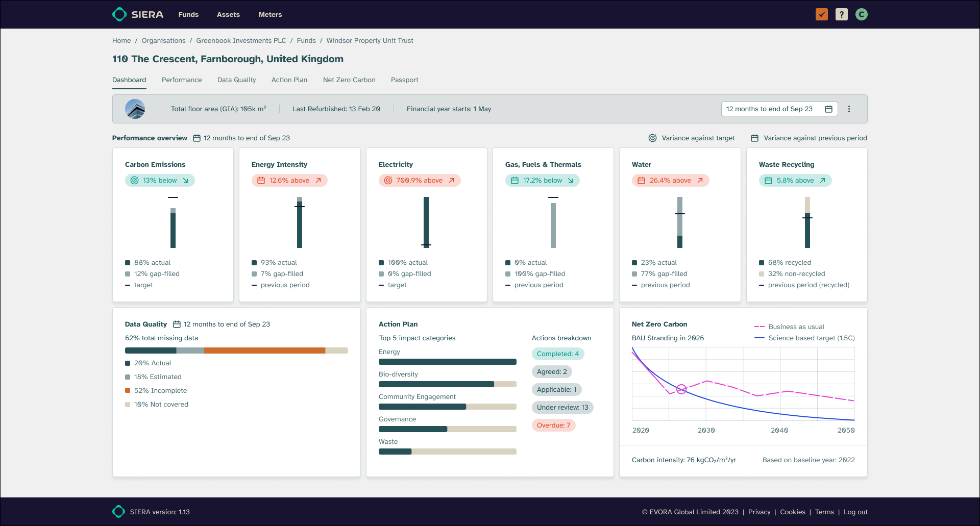Click the building thumbnail in the summary bar
This screenshot has height=526, width=980.
pos(135,109)
